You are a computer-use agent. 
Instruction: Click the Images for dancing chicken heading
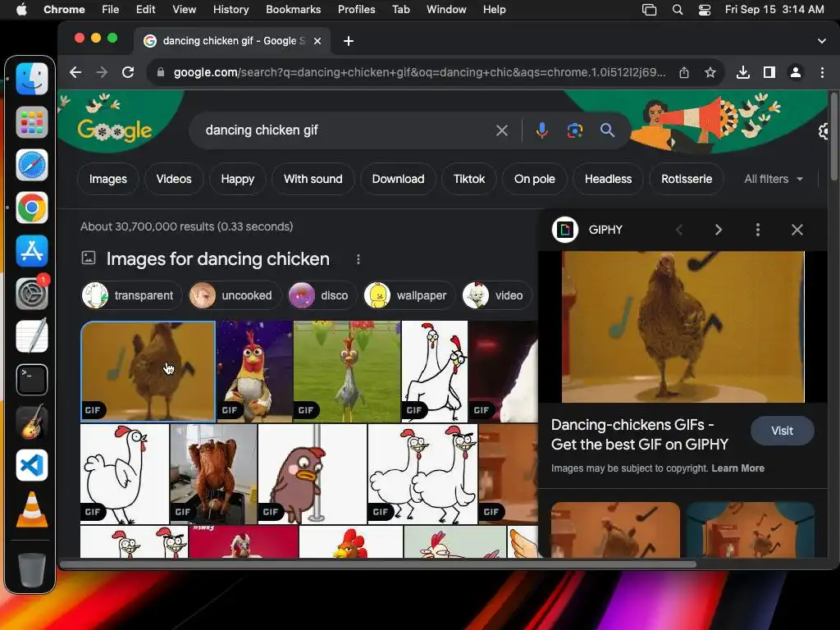pos(217,259)
